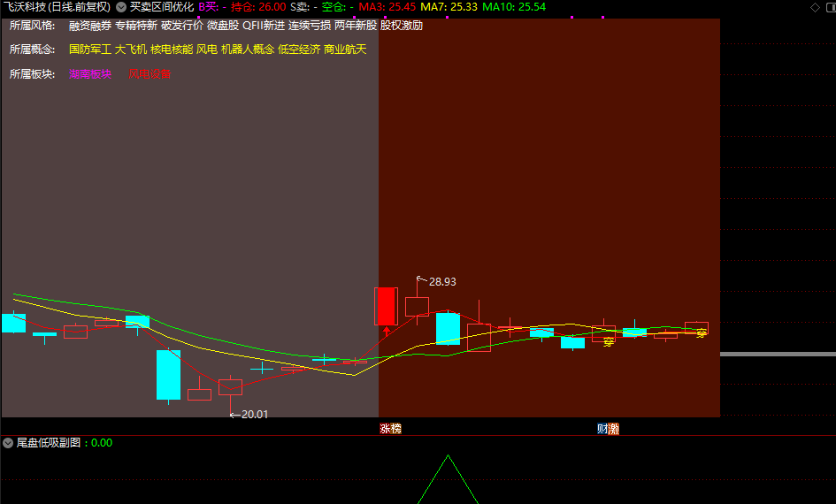Toggle the side panel icon at top right
This screenshot has height=504, width=836.
pos(832,7)
